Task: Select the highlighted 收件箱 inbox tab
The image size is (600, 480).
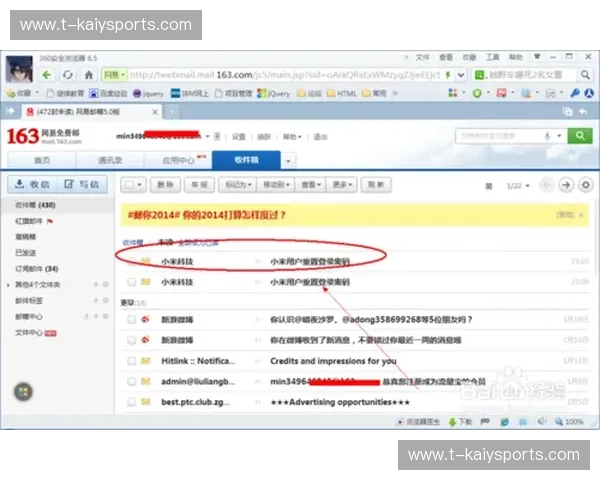Action: (x=246, y=160)
